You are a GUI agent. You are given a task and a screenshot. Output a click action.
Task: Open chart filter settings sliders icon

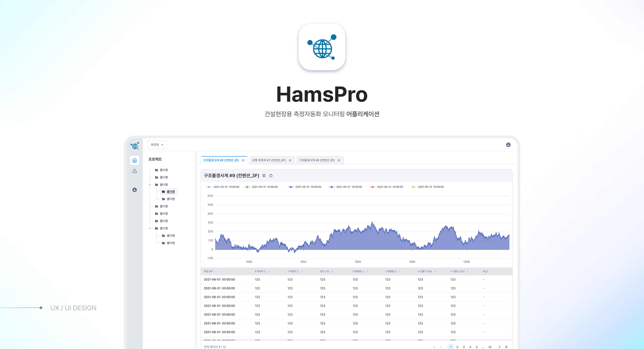tap(264, 176)
